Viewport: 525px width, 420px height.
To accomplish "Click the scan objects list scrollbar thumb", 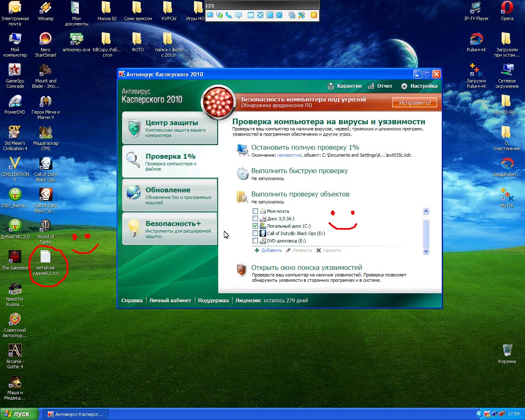I will [426, 233].
